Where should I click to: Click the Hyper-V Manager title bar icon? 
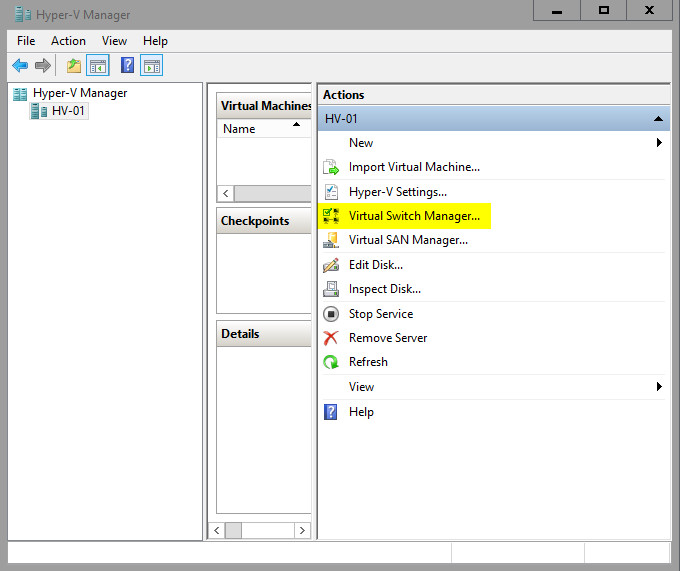tap(23, 15)
